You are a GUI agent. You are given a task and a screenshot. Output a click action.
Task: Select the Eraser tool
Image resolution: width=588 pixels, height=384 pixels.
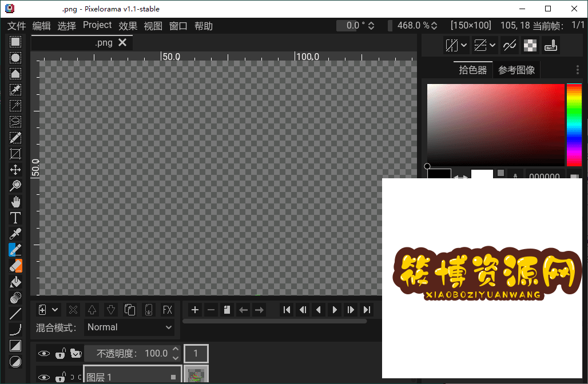[15, 266]
